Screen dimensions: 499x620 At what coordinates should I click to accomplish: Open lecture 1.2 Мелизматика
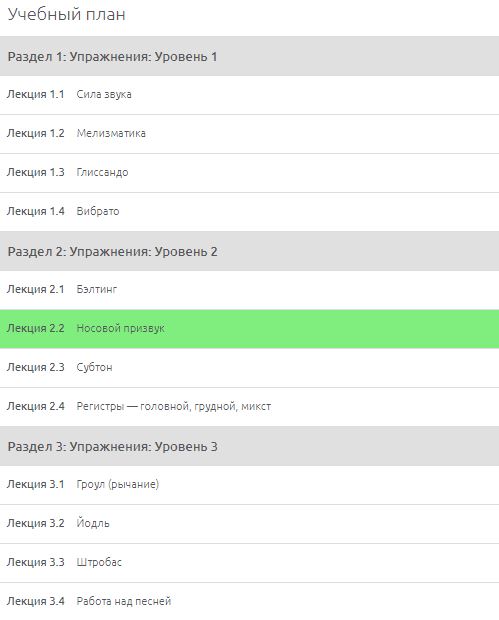pos(250,134)
